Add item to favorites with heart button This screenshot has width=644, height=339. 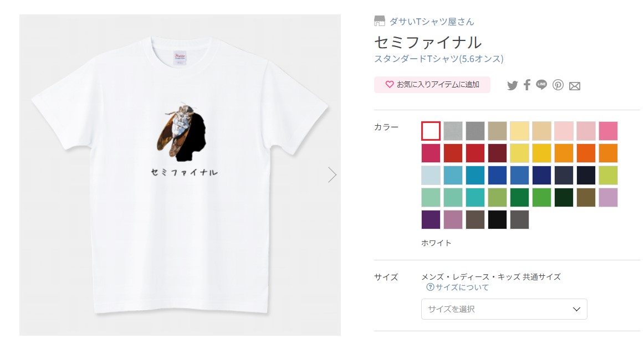pos(432,85)
